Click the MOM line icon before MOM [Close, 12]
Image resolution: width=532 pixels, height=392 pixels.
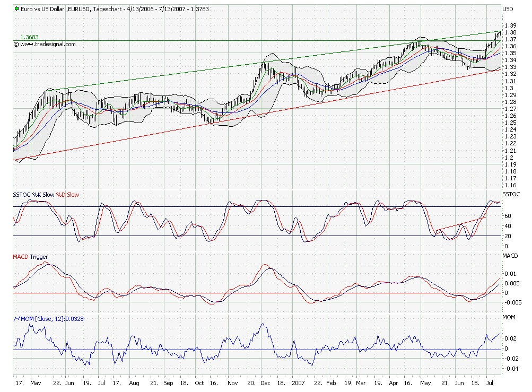[x=16, y=319]
